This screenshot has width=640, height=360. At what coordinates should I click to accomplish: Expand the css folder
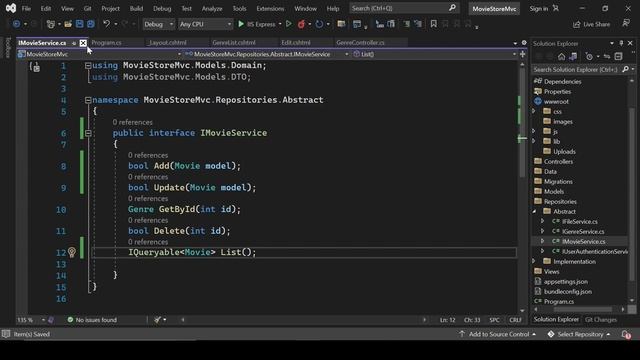click(x=534, y=111)
